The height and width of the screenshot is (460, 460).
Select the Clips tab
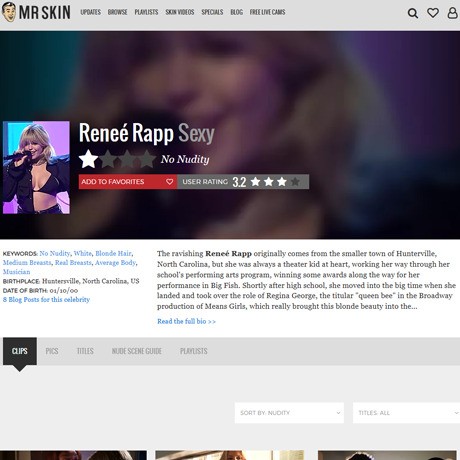click(20, 351)
